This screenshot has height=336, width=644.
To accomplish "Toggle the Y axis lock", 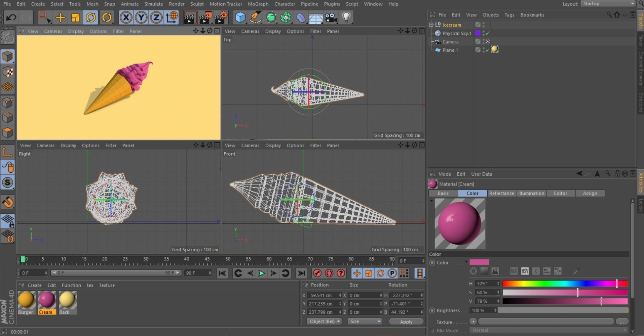I will pyautogui.click(x=141, y=17).
